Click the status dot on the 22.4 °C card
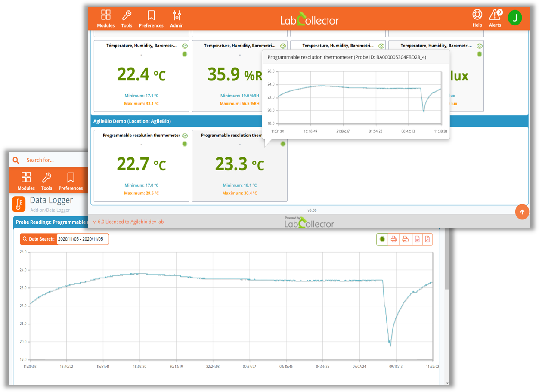539x392 pixels. pyautogui.click(x=185, y=54)
